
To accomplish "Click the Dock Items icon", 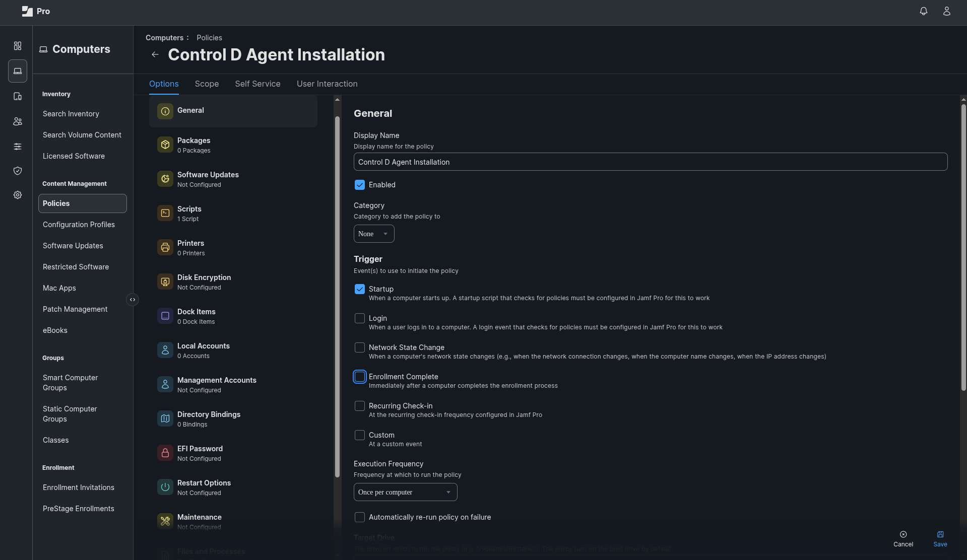I will pyautogui.click(x=165, y=316).
